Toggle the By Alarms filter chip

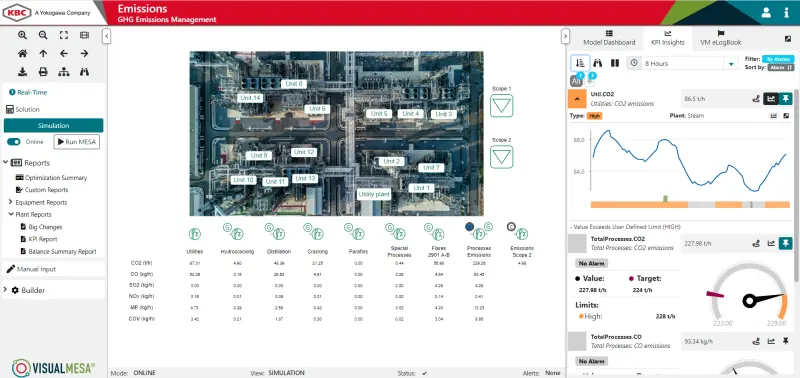click(x=778, y=59)
